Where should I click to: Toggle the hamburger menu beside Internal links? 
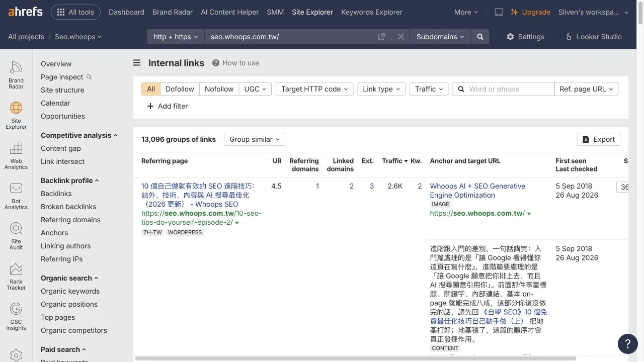137,63
